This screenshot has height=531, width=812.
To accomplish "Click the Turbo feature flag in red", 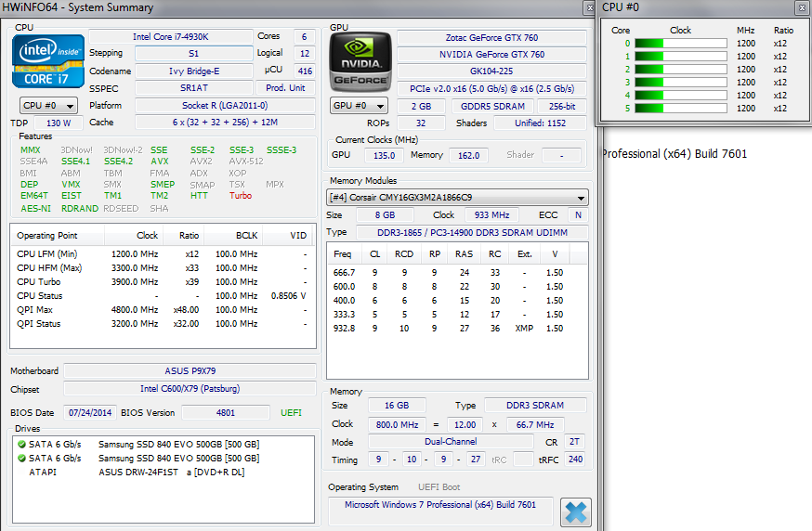I will [x=241, y=196].
